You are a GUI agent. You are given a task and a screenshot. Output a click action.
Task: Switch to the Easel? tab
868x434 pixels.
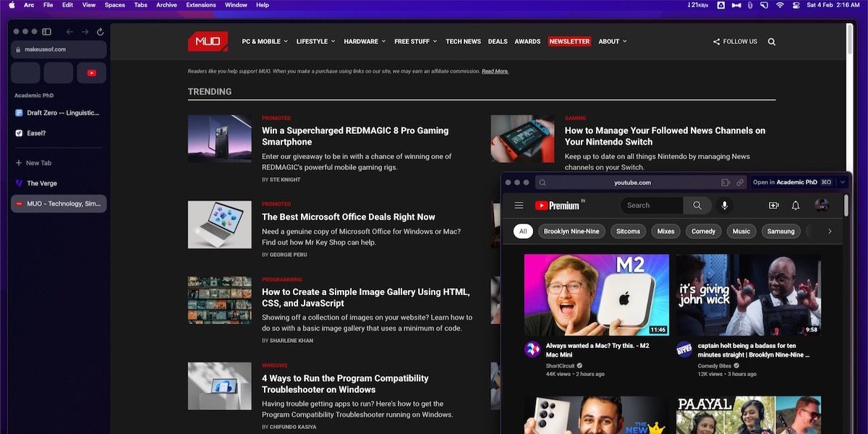59,133
